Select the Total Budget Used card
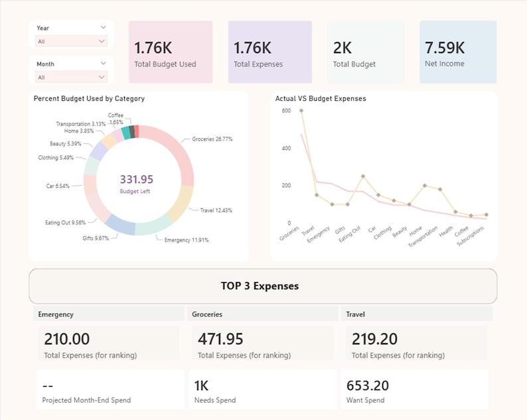527x420 pixels. 171,52
